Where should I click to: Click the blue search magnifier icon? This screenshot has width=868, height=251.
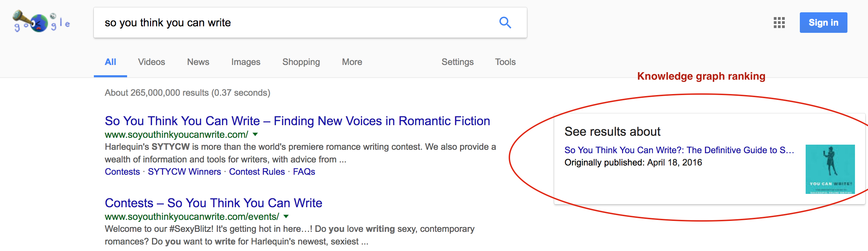coord(505,23)
